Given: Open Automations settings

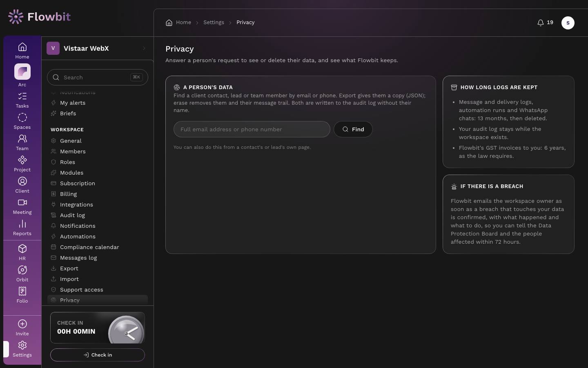Looking at the screenshot, I should (98, 236).
